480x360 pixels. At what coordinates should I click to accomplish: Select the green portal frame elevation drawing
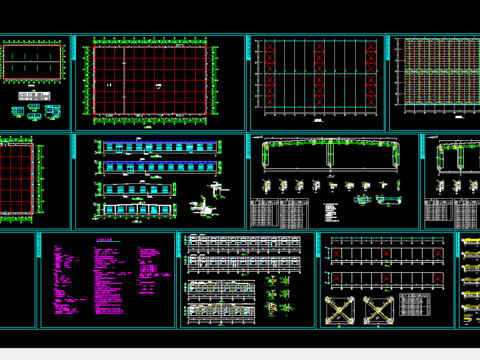click(331, 156)
